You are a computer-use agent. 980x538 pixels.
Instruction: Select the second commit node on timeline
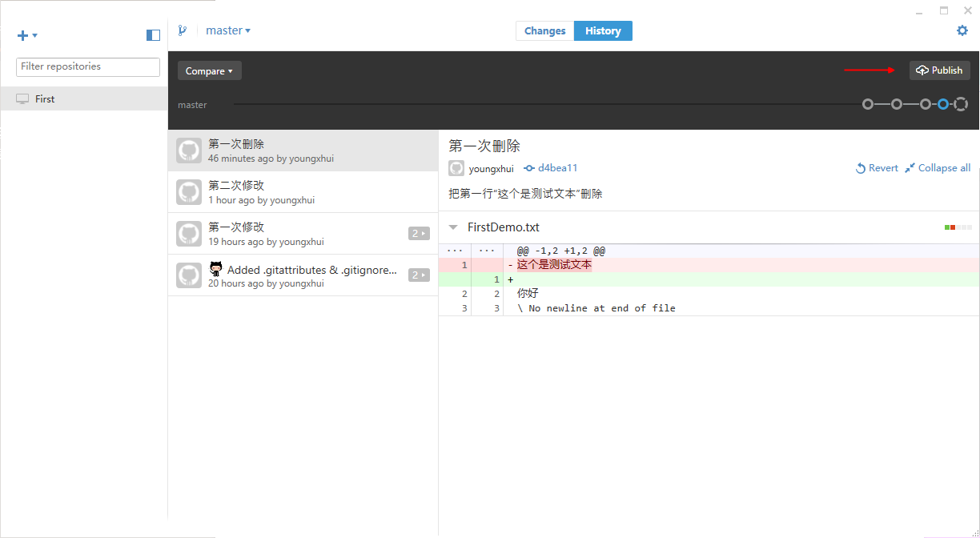point(897,104)
